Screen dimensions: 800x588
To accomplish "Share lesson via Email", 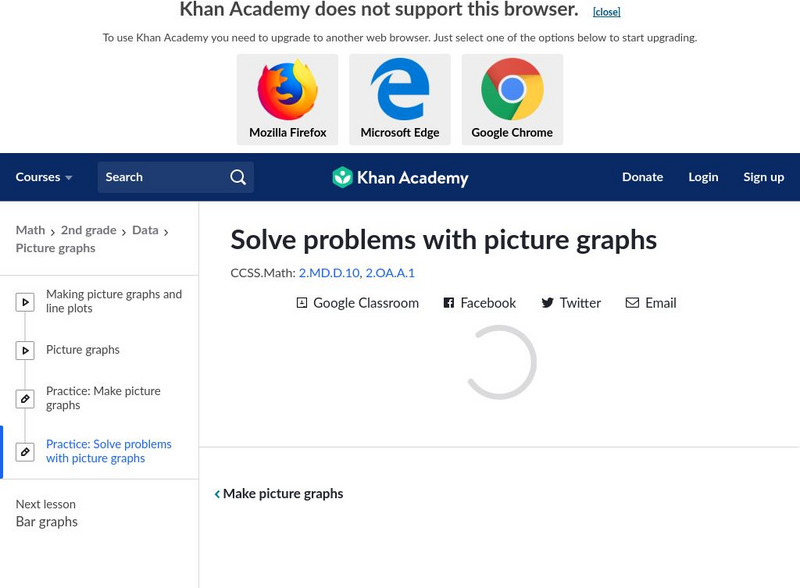I will 651,303.
